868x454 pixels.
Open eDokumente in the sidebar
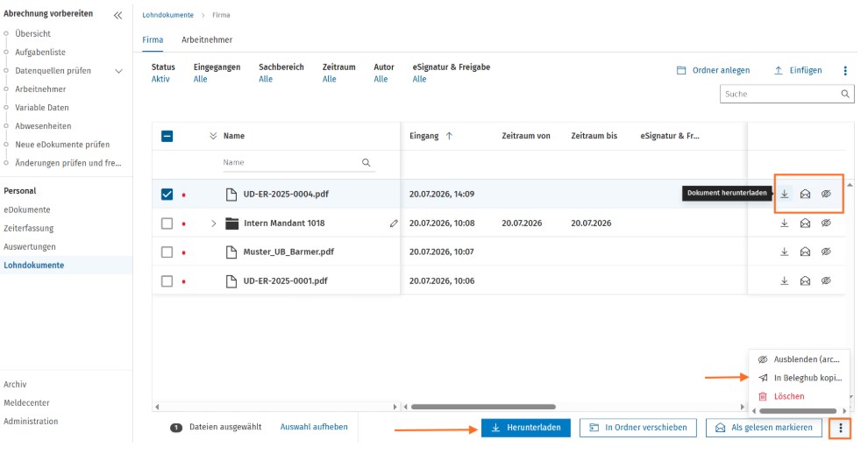(26, 209)
